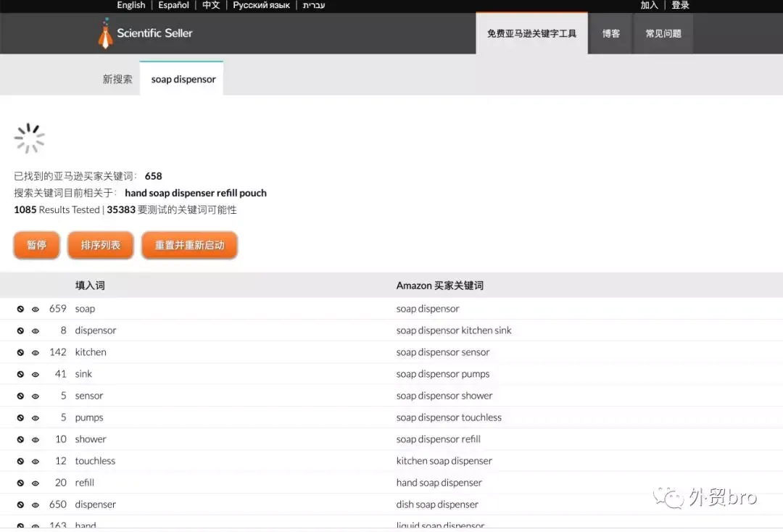This screenshot has height=532, width=783.
Task: Block 'shower' with its ban icon
Action: pos(20,440)
